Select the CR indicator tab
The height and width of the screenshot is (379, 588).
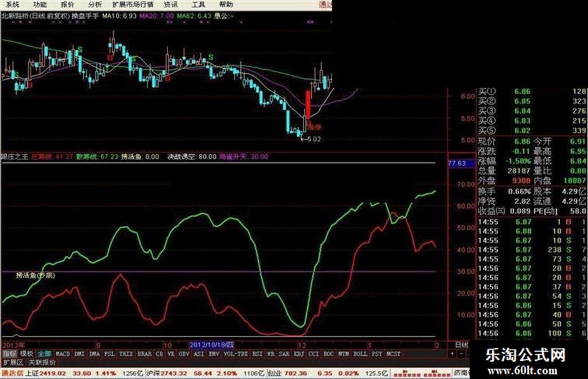pos(159,354)
